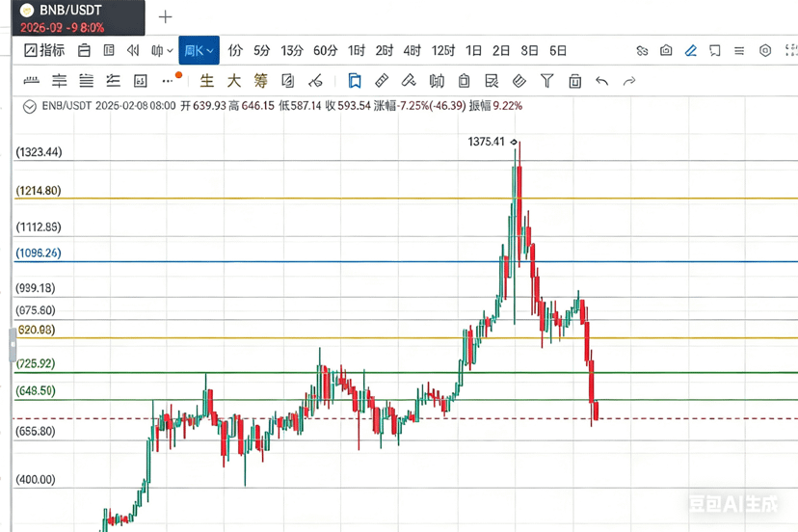The image size is (798, 532).
Task: Switch to the 3日 timeframe
Action: coord(529,50)
